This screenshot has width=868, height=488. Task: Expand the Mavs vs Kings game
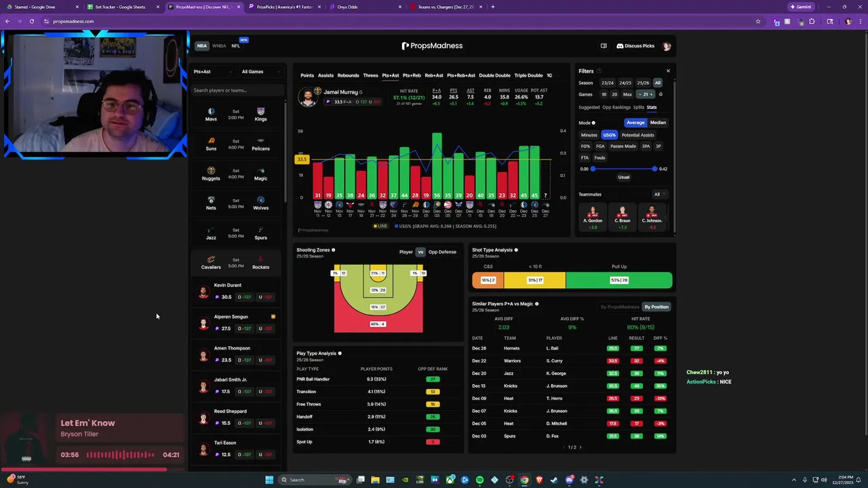click(x=236, y=115)
